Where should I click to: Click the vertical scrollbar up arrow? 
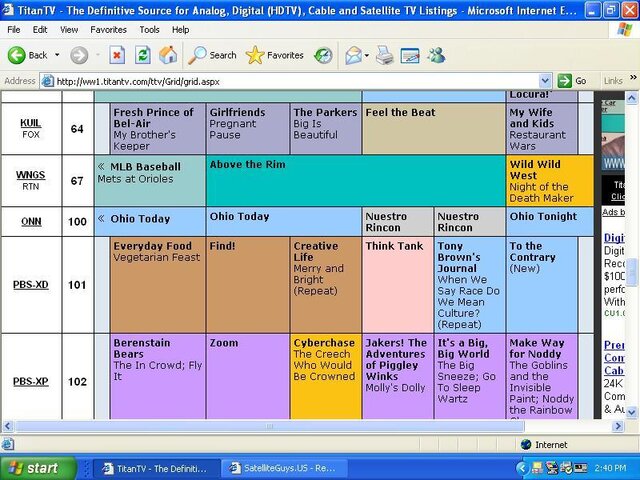tap(631, 98)
